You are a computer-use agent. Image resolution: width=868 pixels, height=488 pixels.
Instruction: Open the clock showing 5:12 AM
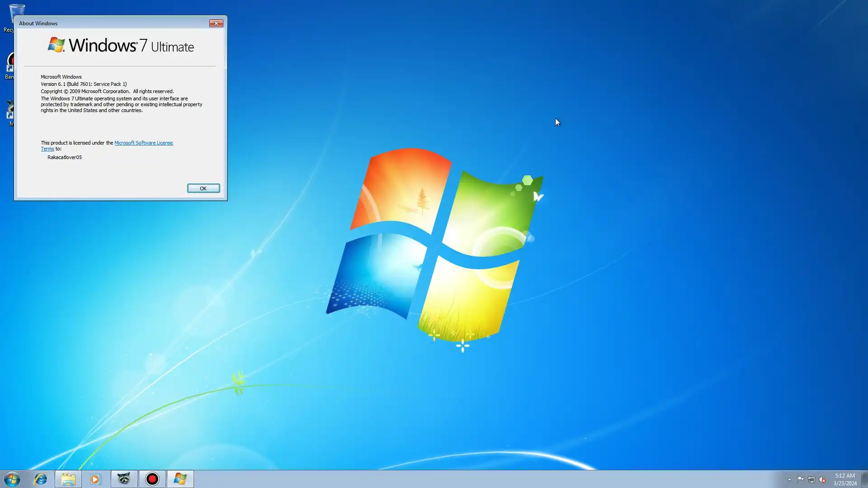click(x=844, y=479)
